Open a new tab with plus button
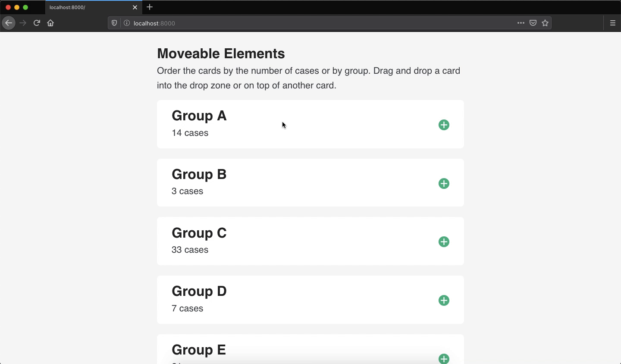 click(150, 7)
